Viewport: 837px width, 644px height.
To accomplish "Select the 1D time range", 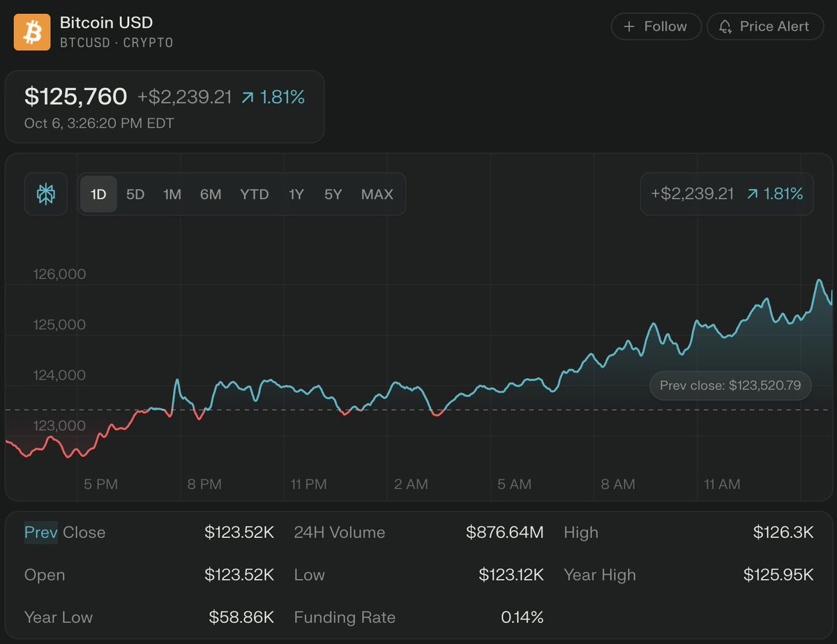I will pyautogui.click(x=98, y=194).
